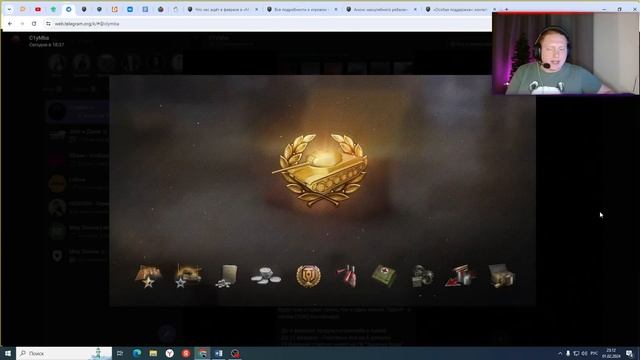Switch the 'РУС' input language
This screenshot has height=360, width=640.
point(594,353)
